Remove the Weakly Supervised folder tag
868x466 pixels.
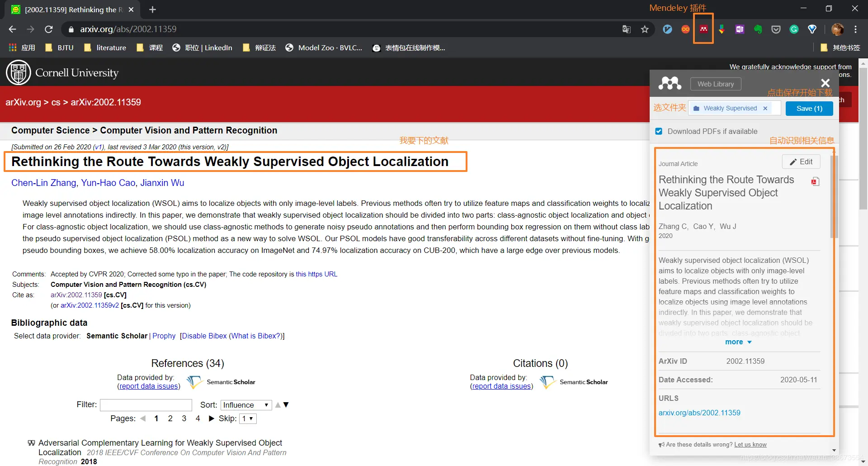[x=765, y=108]
